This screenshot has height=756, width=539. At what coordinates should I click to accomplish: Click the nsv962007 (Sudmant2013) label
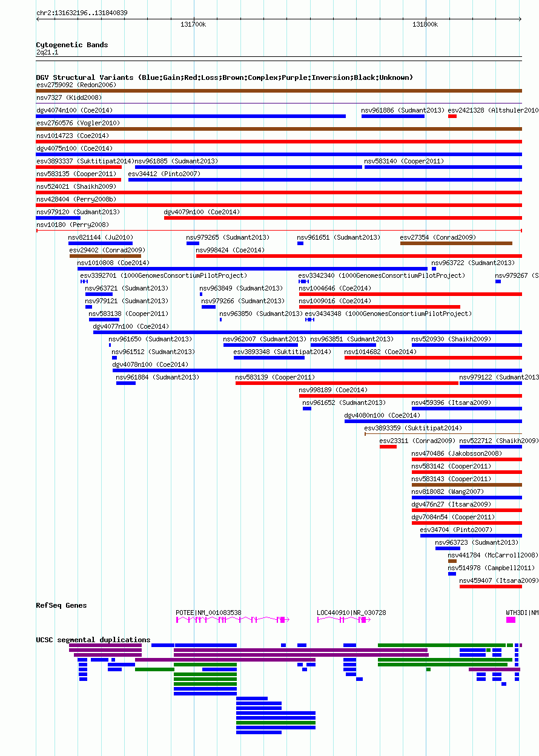coord(265,339)
